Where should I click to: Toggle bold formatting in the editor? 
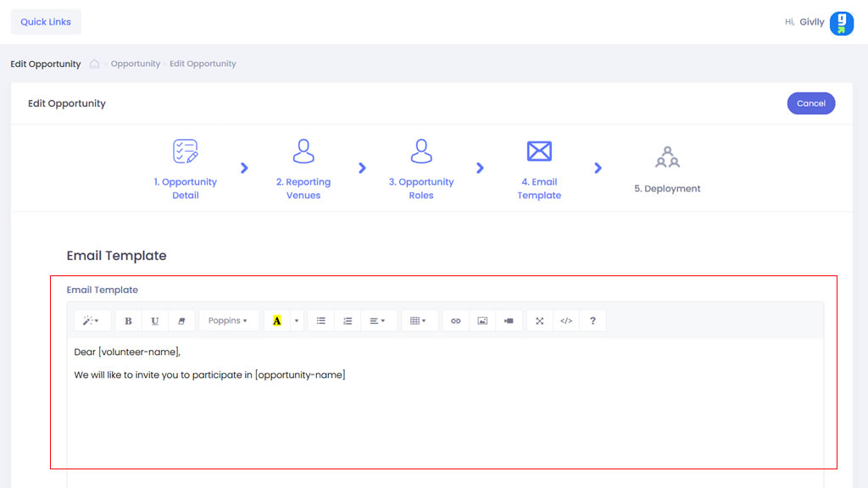pyautogui.click(x=128, y=321)
